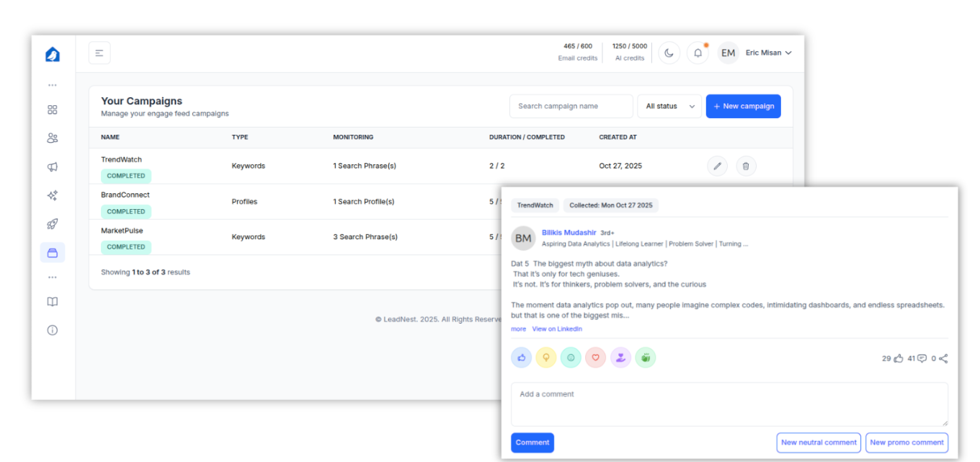Click the notification bell icon
This screenshot has width=980, height=462.
point(698,53)
